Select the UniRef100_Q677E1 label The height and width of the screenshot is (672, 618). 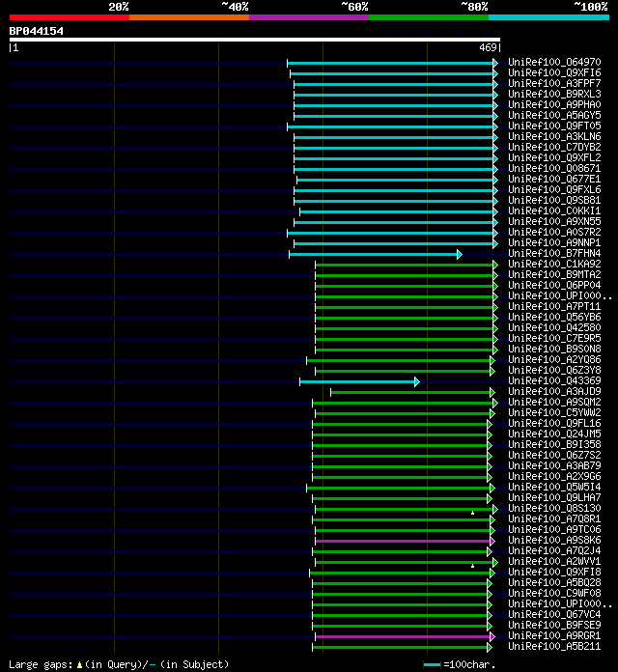554,179
